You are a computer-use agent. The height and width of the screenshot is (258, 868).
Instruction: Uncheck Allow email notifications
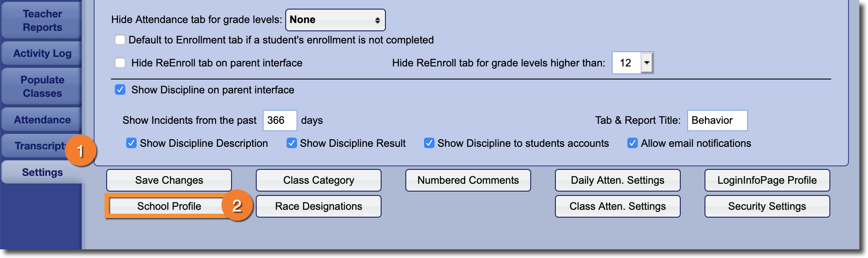pos(632,143)
